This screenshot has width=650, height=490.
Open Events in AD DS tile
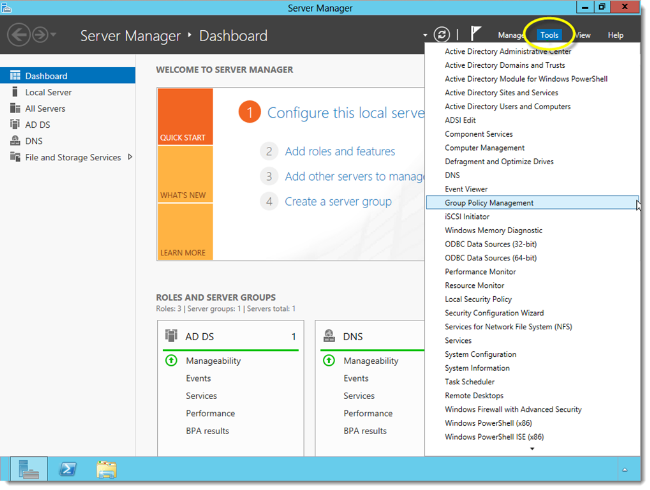click(x=198, y=378)
